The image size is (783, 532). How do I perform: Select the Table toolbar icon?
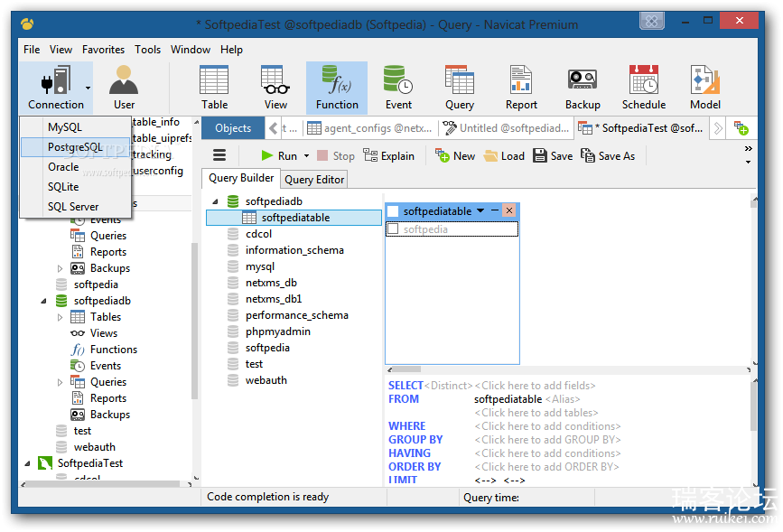tap(214, 88)
